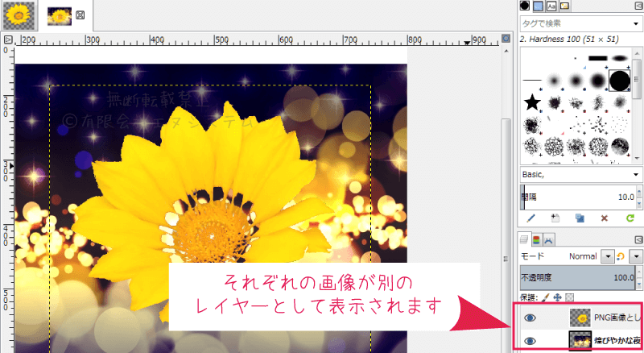Toggle lock alpha channel icon

[x=570, y=297]
